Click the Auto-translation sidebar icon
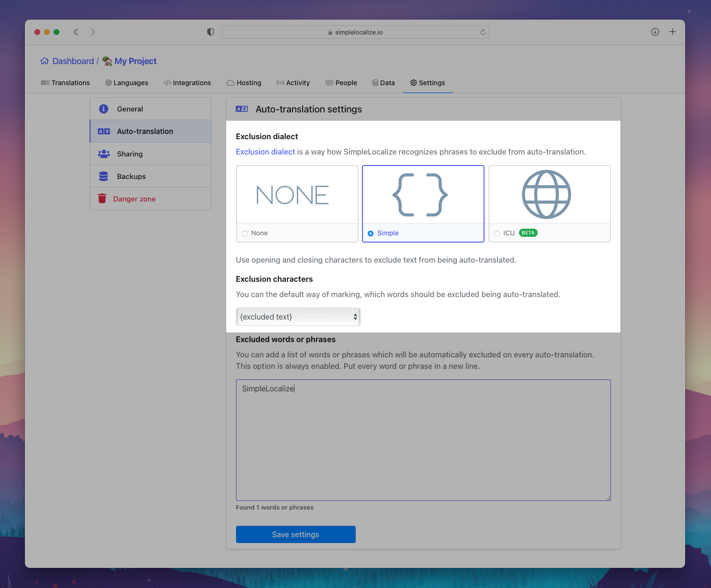This screenshot has width=711, height=588. tap(104, 132)
